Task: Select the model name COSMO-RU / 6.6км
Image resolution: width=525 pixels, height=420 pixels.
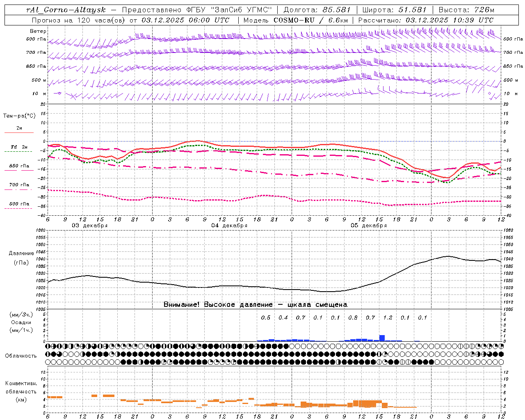Action: click(311, 20)
